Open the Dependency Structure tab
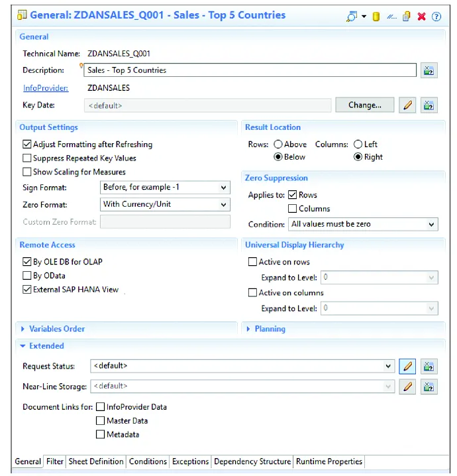Viewport: 457px width, 476px height. (252, 461)
